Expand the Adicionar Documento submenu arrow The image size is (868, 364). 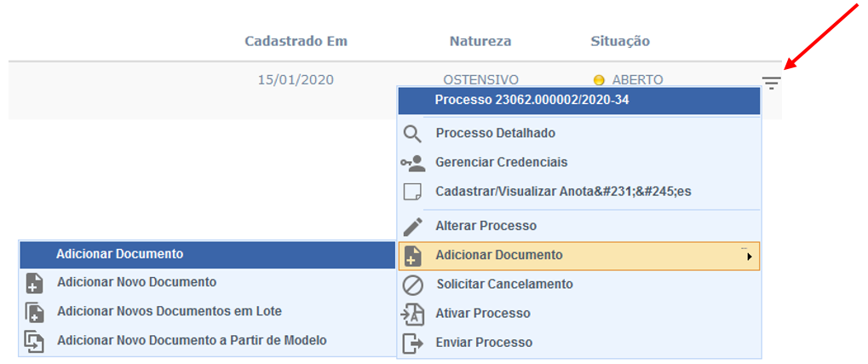click(750, 257)
